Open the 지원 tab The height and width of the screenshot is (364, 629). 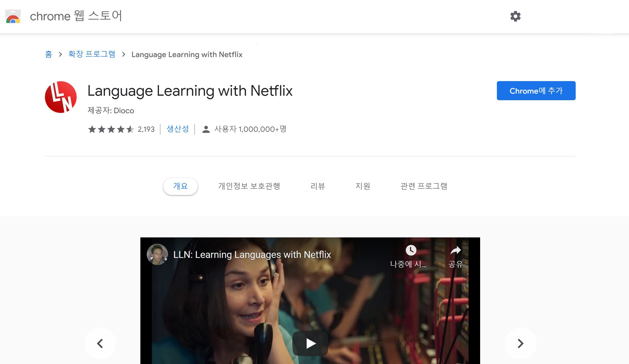(x=362, y=186)
